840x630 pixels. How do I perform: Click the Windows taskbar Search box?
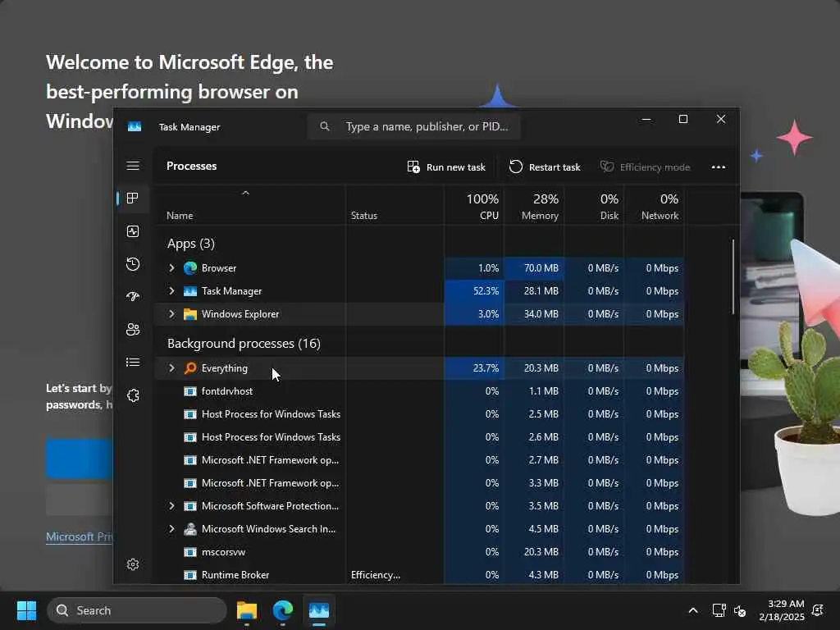(137, 610)
